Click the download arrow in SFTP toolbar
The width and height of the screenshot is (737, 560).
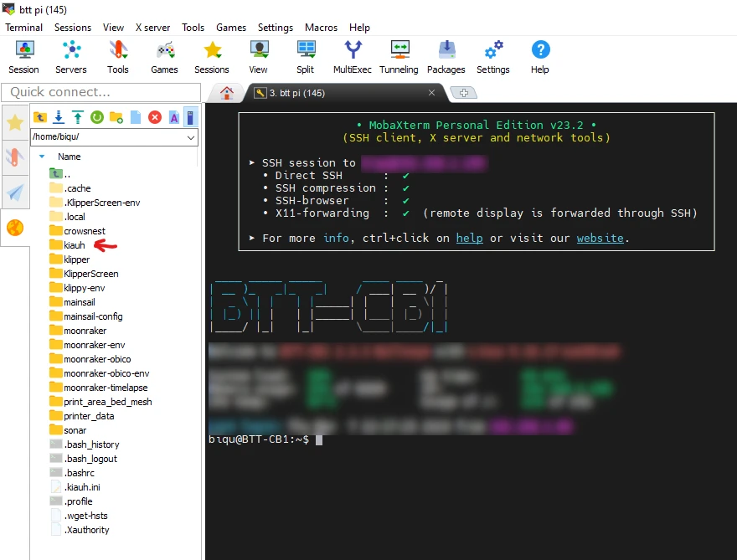(59, 117)
